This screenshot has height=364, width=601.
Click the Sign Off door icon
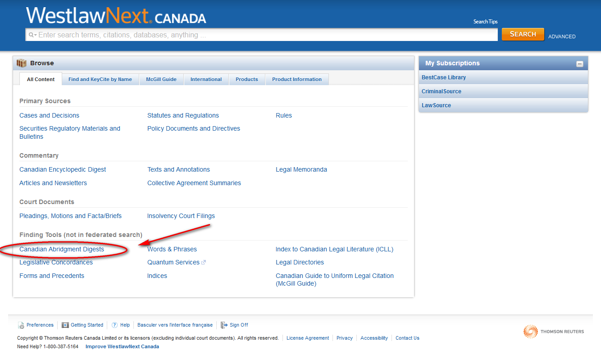pyautogui.click(x=224, y=325)
